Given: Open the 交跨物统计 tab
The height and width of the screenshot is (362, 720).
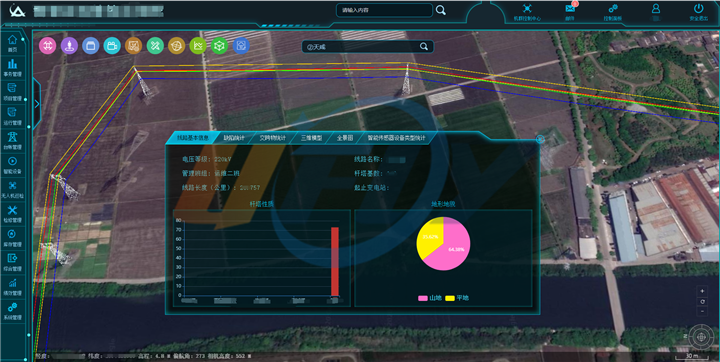Looking at the screenshot, I should pyautogui.click(x=272, y=138).
